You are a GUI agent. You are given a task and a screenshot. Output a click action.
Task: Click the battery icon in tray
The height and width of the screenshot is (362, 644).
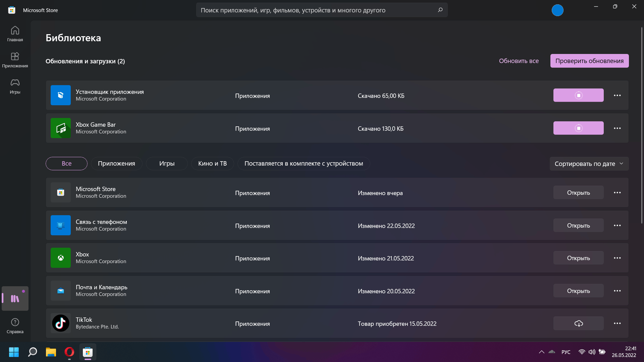[x=602, y=352]
